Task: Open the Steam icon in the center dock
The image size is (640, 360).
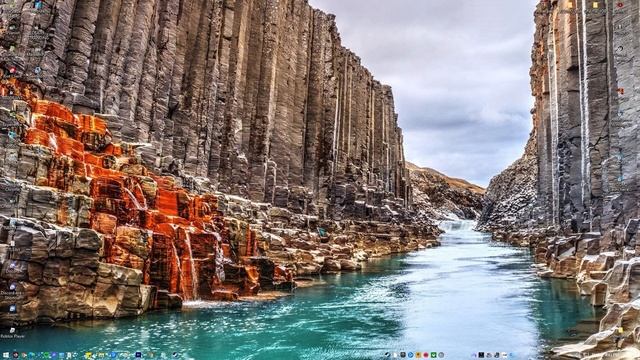Action: pos(387,355)
